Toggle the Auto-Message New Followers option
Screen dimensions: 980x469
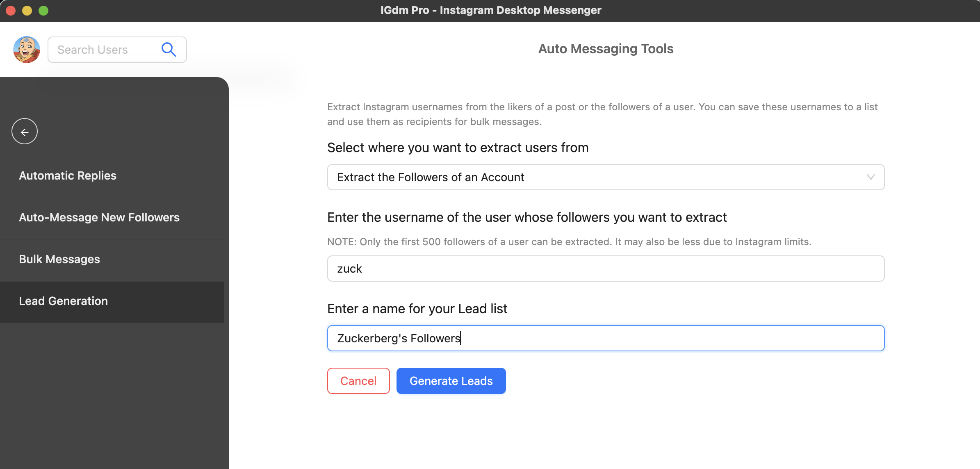click(x=99, y=218)
